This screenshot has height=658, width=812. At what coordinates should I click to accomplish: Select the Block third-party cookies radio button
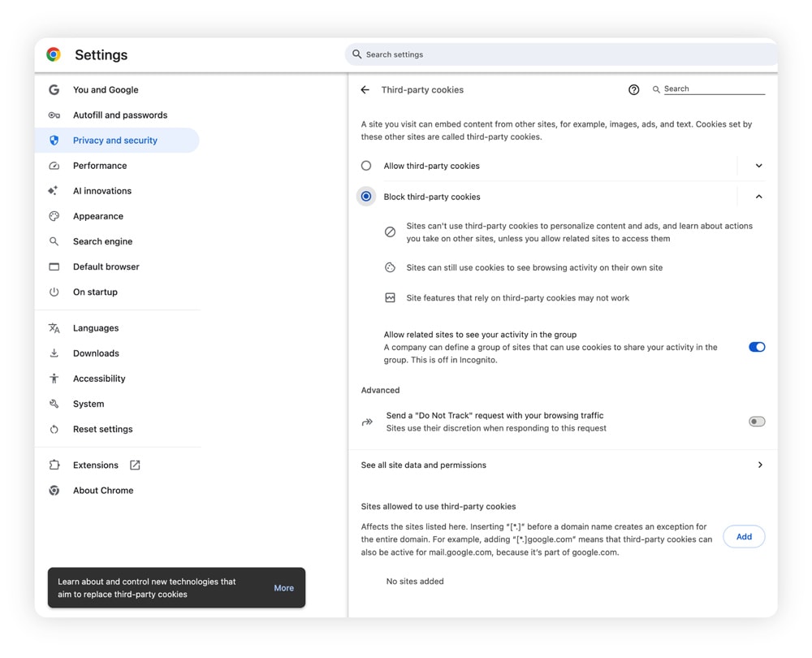(365, 196)
